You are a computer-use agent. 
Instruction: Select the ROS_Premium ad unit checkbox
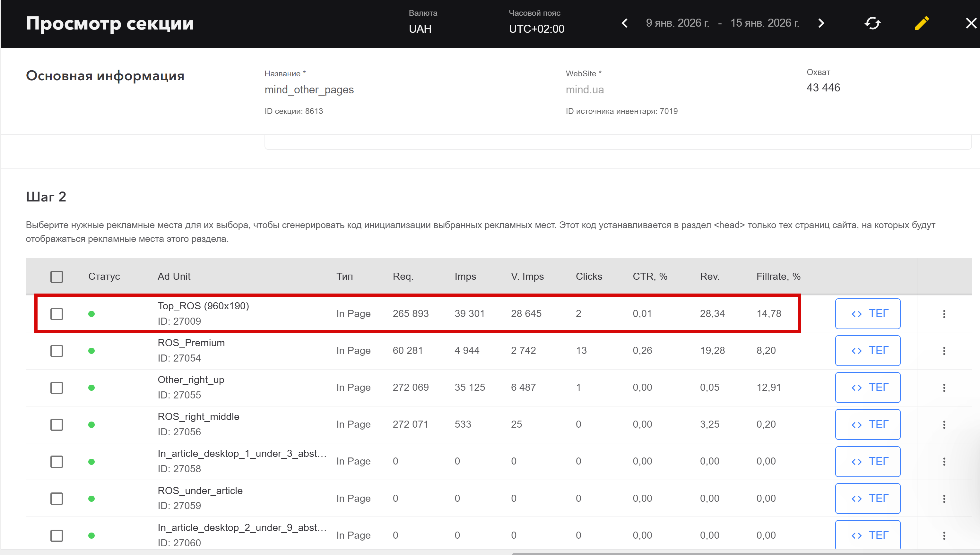tap(56, 351)
